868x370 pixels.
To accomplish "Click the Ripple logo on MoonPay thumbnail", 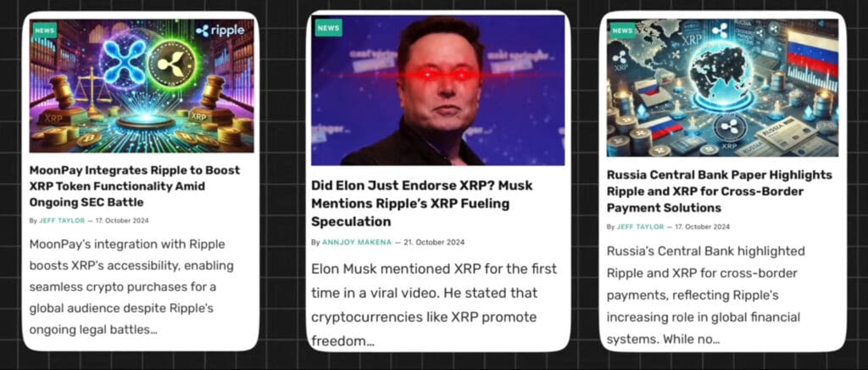I will [x=220, y=31].
